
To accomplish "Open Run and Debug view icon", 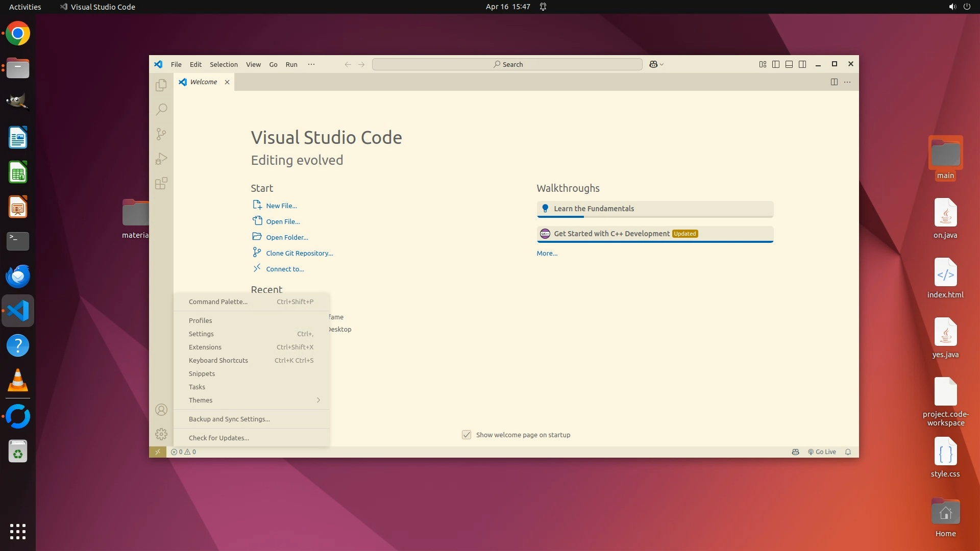I will click(x=161, y=159).
